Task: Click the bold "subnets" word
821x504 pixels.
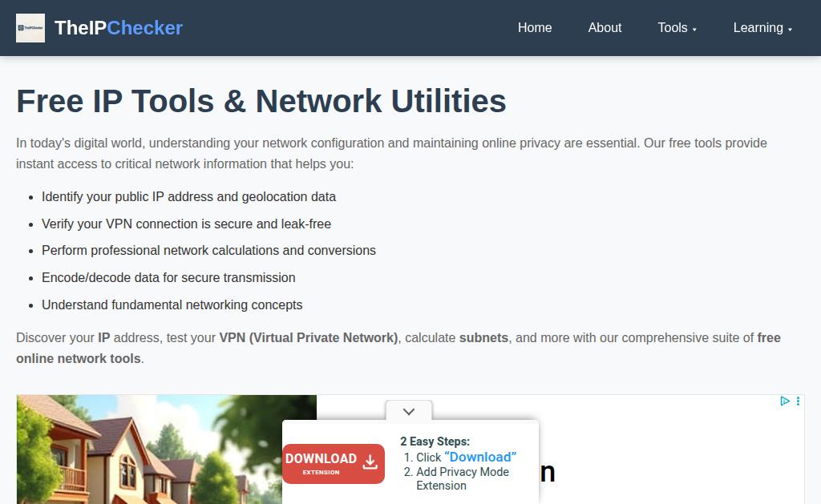Action: coord(483,338)
